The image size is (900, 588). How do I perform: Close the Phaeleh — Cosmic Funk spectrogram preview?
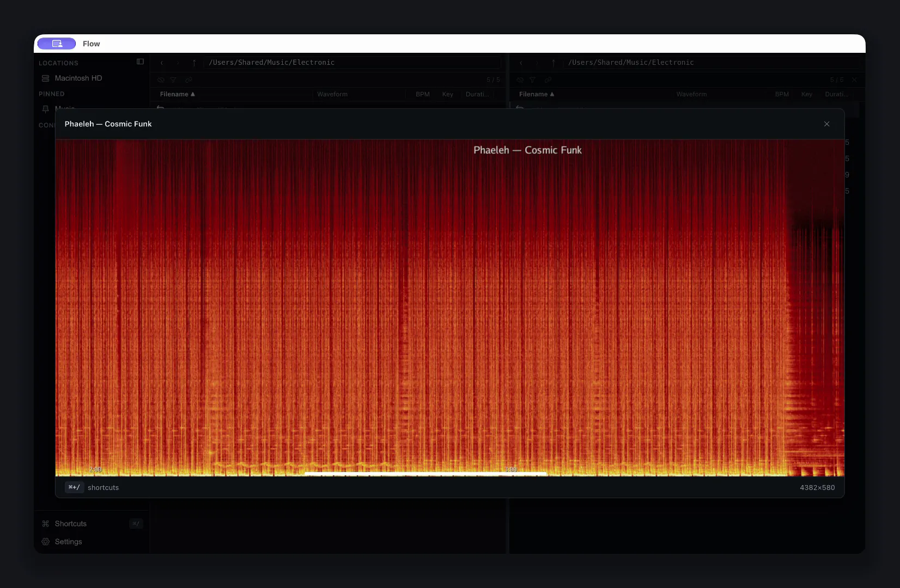point(826,124)
